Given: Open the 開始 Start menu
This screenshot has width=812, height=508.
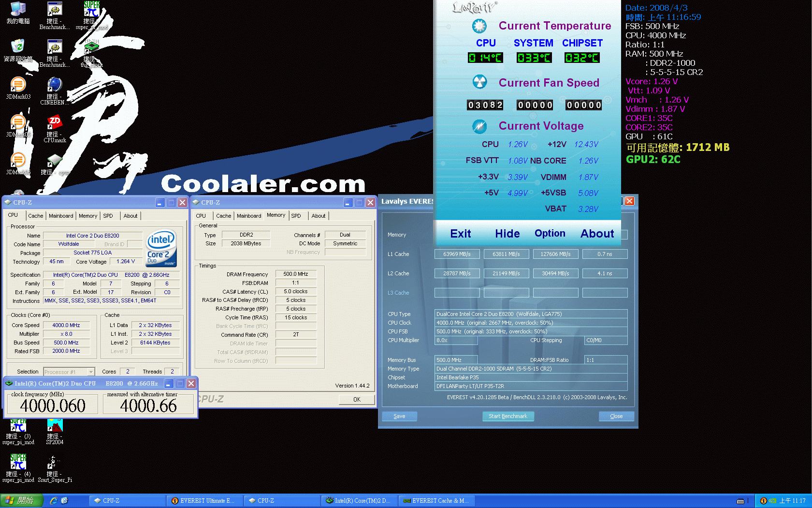Looking at the screenshot, I should [22, 501].
